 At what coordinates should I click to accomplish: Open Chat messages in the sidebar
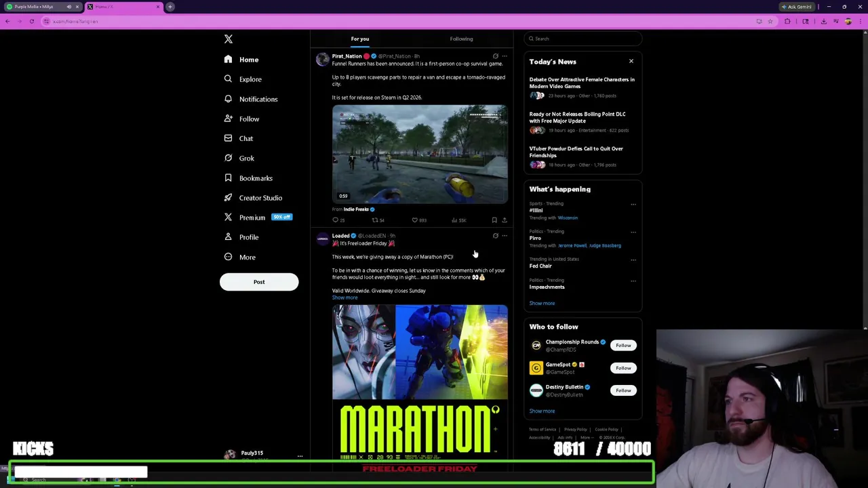(239, 138)
